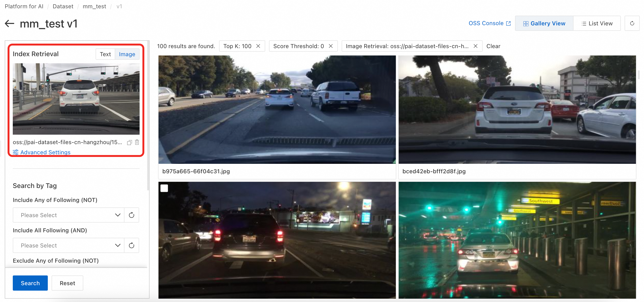
Task: Switch to List View
Action: point(597,23)
